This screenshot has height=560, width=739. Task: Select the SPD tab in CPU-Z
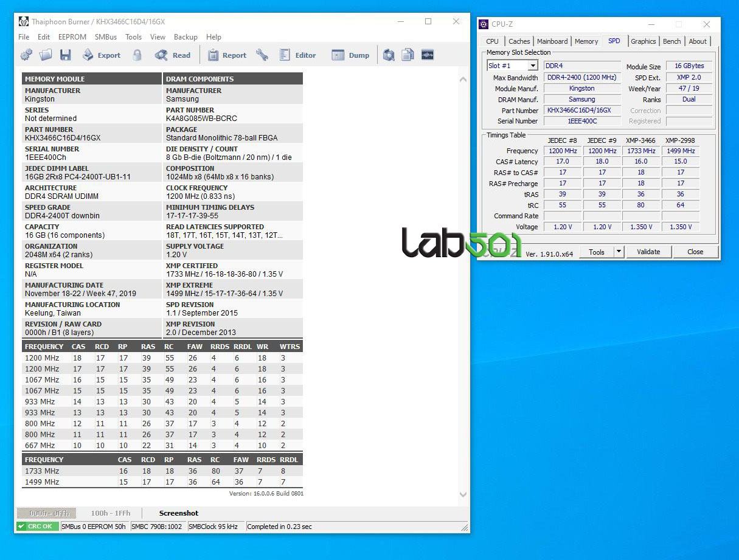click(x=614, y=41)
